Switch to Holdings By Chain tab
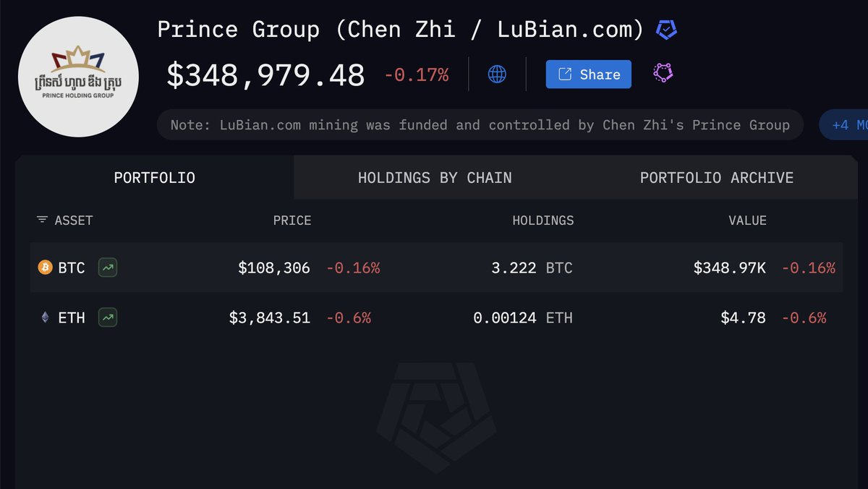868x489 pixels. point(435,177)
